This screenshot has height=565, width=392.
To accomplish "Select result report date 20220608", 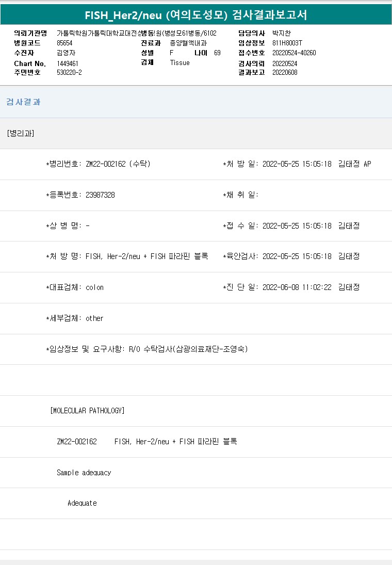I will 285,72.
